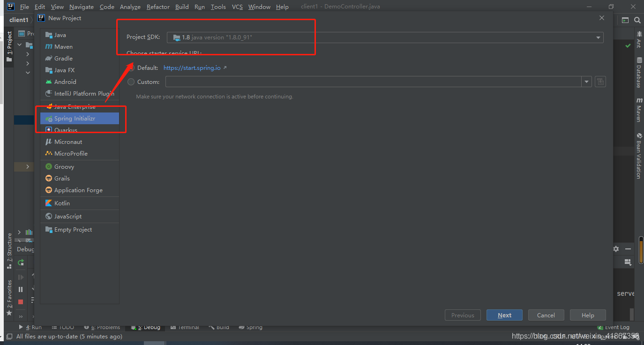Open the Refactor menu

tap(158, 7)
